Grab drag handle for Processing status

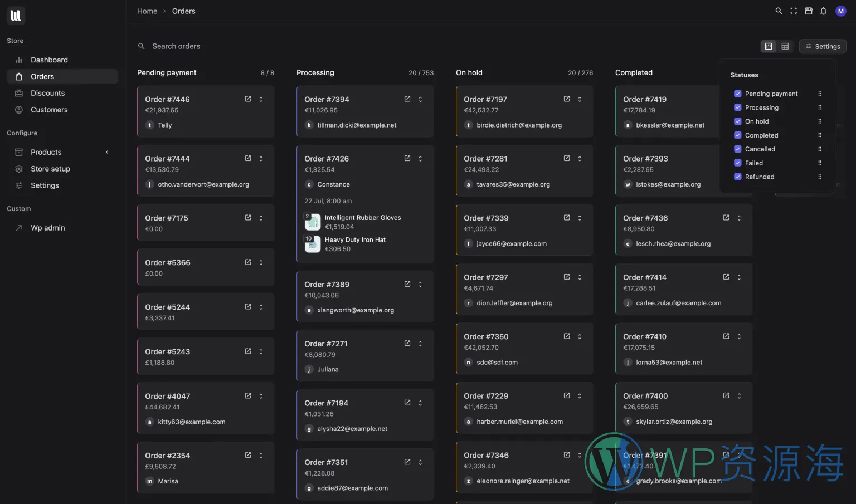(x=820, y=107)
